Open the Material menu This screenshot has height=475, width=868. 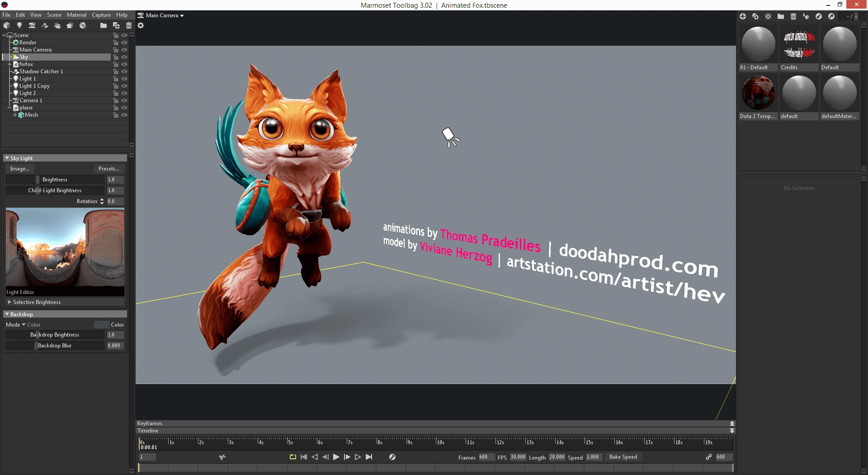coord(76,15)
